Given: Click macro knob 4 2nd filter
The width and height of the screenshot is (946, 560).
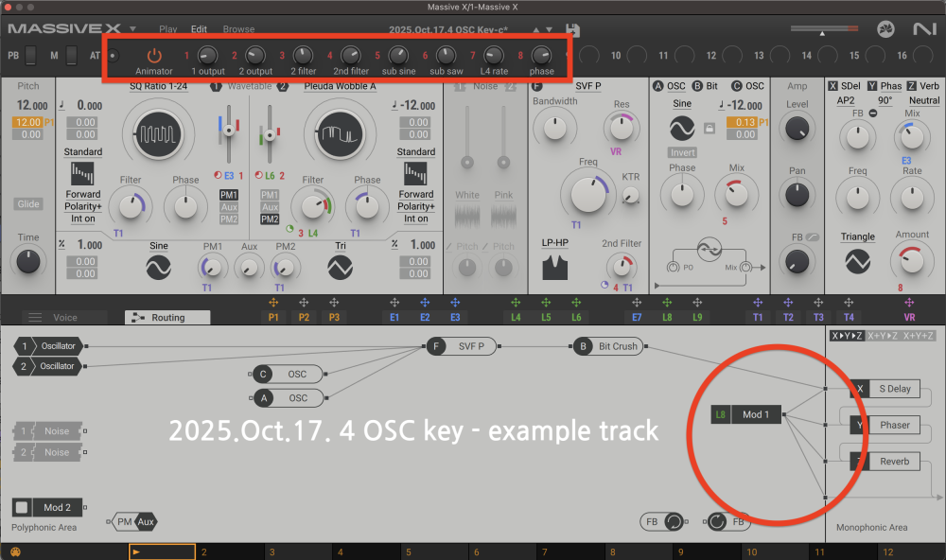Looking at the screenshot, I should (x=351, y=56).
